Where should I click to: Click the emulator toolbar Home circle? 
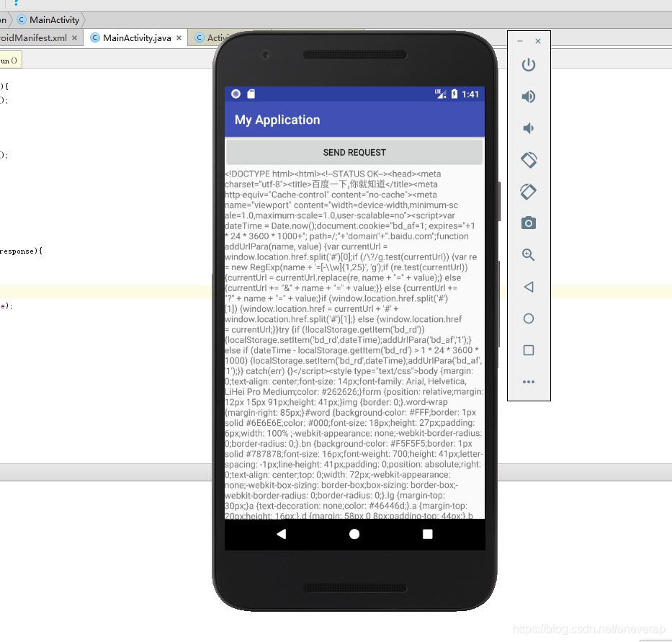click(529, 318)
